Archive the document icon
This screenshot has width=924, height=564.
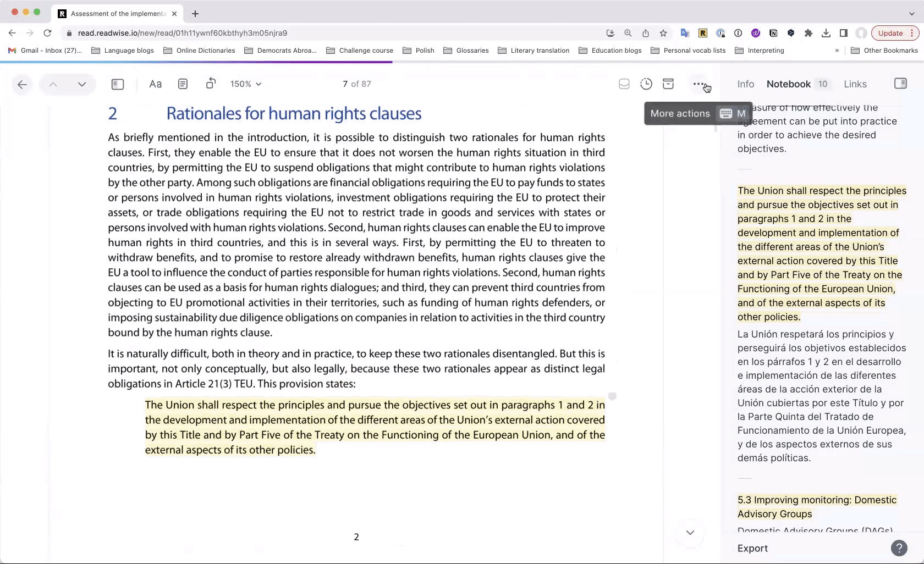[x=668, y=84]
